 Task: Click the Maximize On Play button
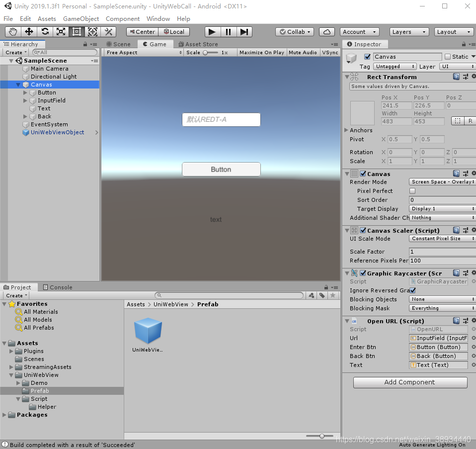pos(262,52)
